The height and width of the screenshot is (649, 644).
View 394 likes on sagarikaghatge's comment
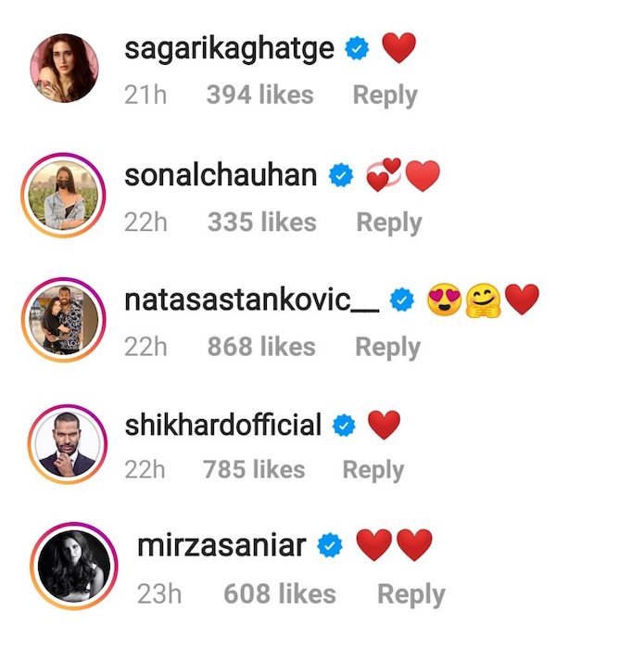[259, 95]
